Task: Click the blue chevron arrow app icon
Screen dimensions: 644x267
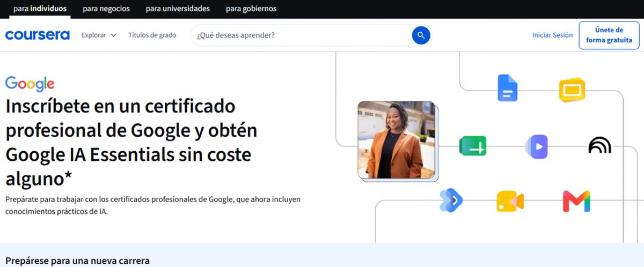Action: (x=451, y=201)
